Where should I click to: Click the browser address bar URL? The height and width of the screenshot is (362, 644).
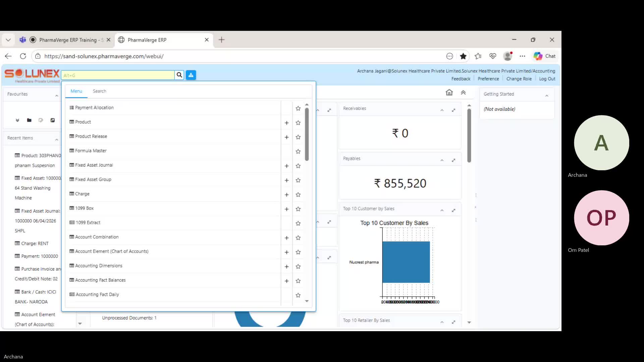(104, 56)
